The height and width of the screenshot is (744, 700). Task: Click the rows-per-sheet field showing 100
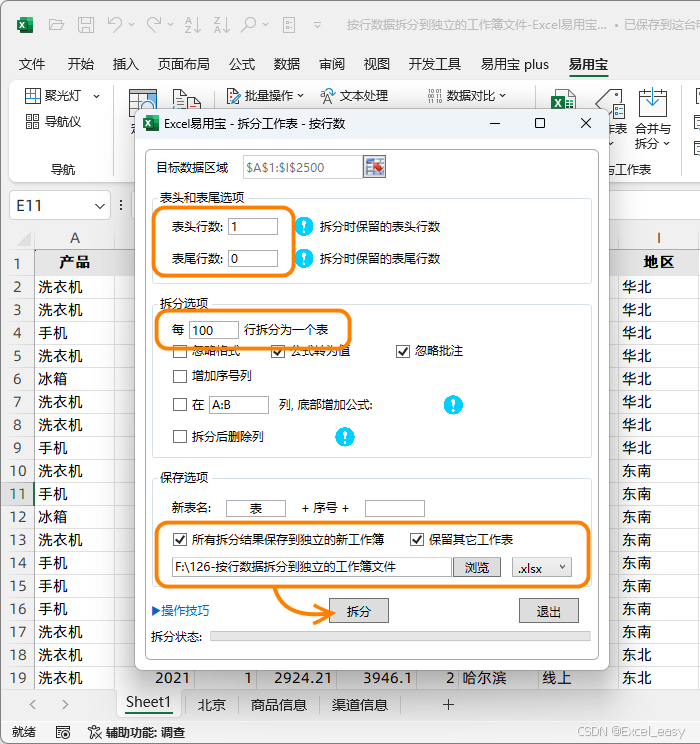(x=214, y=330)
